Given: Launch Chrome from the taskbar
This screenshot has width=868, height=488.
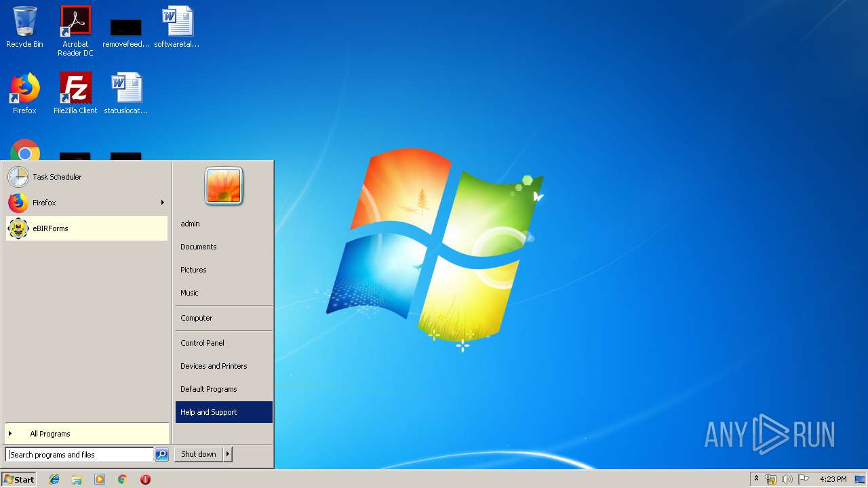Looking at the screenshot, I should [x=123, y=479].
